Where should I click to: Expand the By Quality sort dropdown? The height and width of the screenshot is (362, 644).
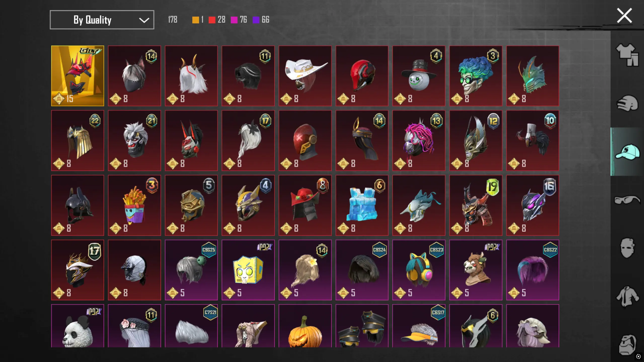tap(102, 20)
